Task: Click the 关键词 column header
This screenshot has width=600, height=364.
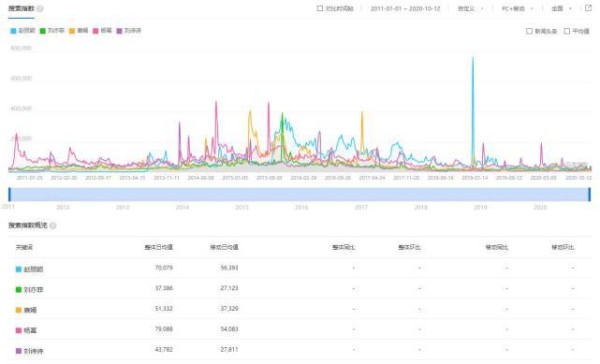Action: [x=24, y=248]
